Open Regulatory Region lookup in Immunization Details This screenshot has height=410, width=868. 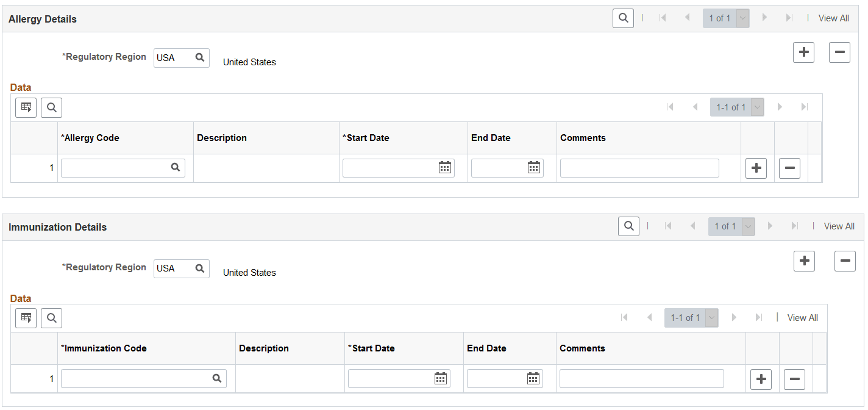(199, 268)
